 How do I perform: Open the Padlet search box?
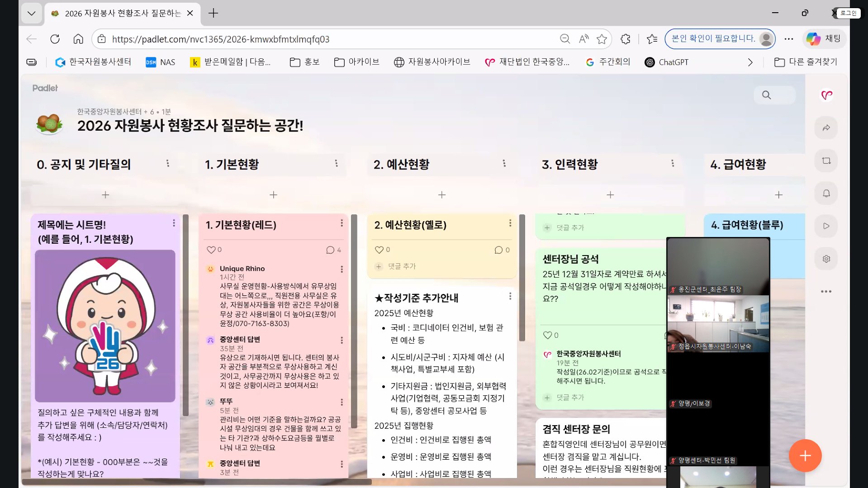click(x=774, y=95)
